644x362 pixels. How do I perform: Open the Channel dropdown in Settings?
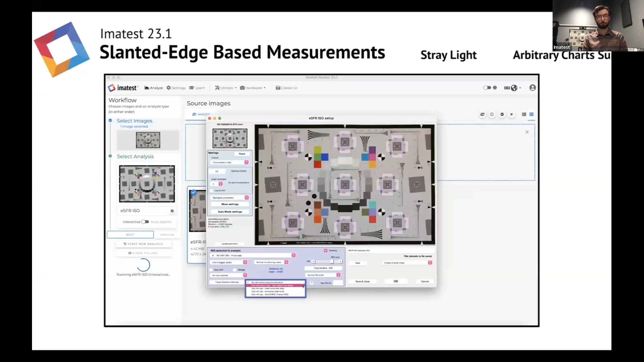click(229, 162)
